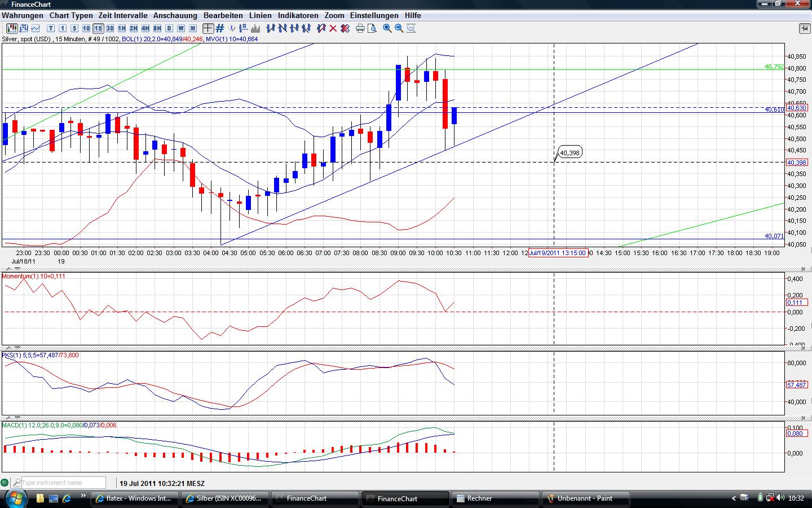
Task: Open the Einstellungen menu
Action: coord(374,15)
